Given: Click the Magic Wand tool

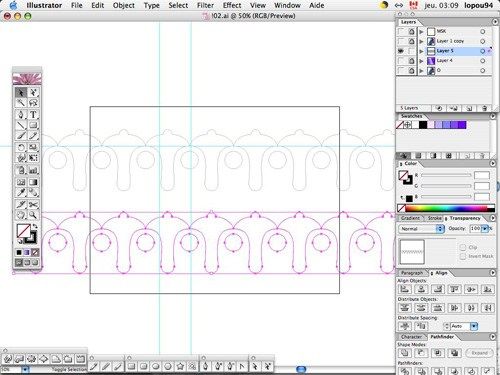Looking at the screenshot, I should pos(21,103).
